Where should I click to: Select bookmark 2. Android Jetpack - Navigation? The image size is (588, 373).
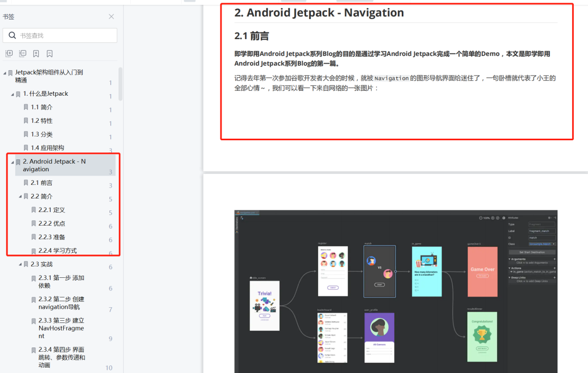click(54, 165)
